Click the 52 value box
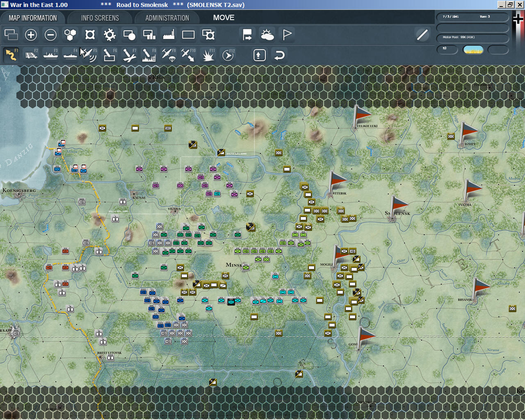Screen dimensions: 525x420 click(x=447, y=49)
